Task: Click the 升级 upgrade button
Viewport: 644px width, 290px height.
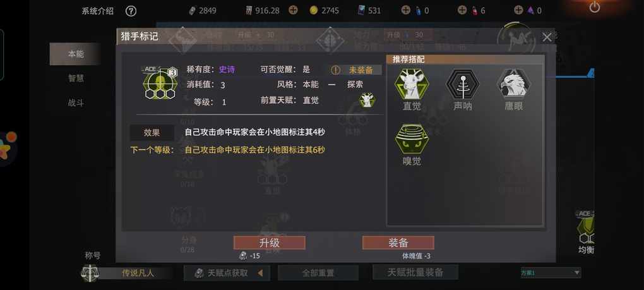Action: [270, 243]
